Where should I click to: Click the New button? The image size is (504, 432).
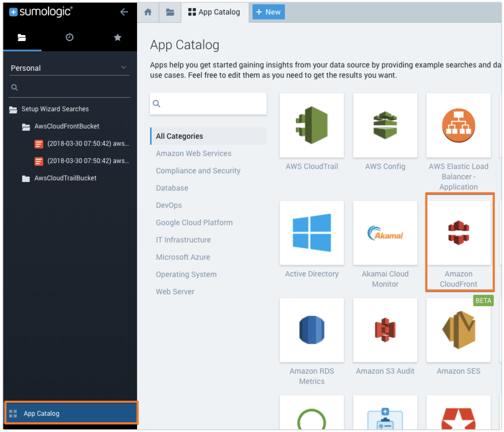tap(268, 12)
